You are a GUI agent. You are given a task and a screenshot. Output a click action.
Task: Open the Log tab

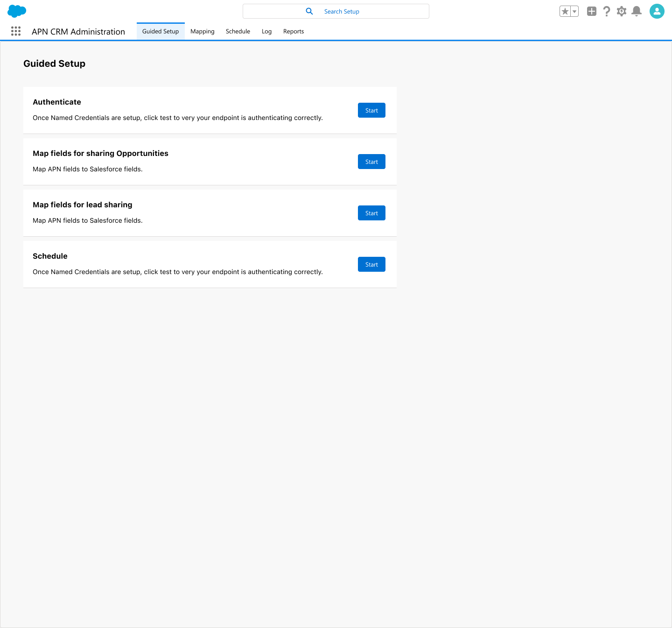point(266,31)
